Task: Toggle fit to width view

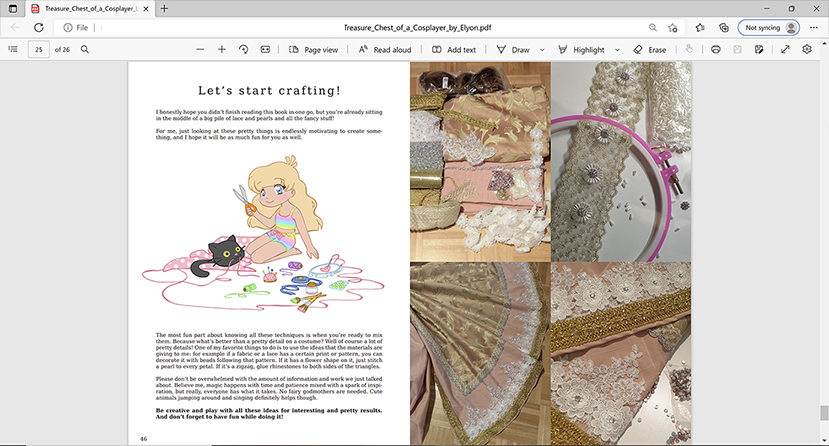Action: point(265,49)
